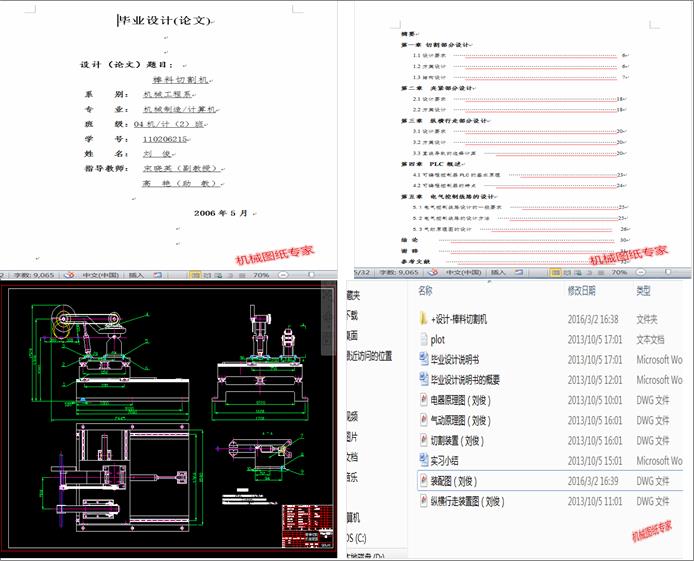Switch to Web Layout view in right Word window
694x561 pixels.
pos(578,273)
